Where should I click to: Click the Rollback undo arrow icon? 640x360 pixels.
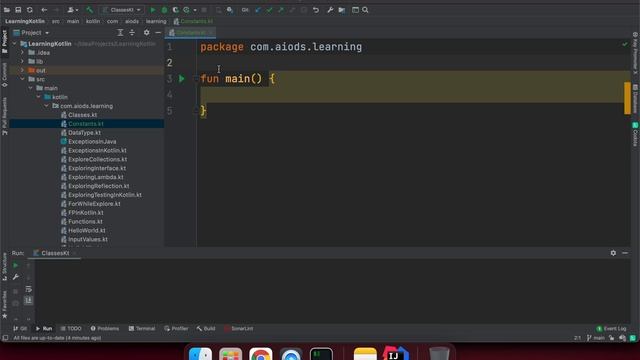316,10
